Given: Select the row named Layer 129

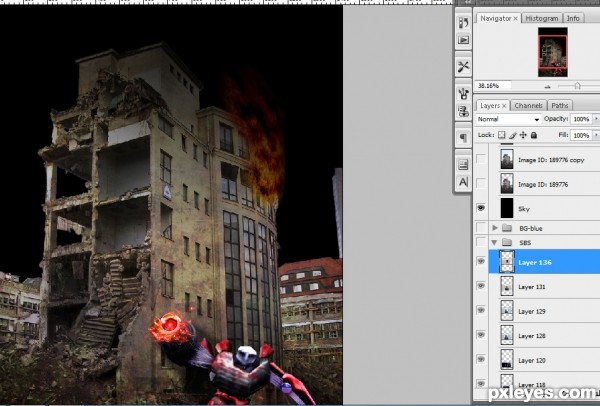Looking at the screenshot, I should pos(544,311).
